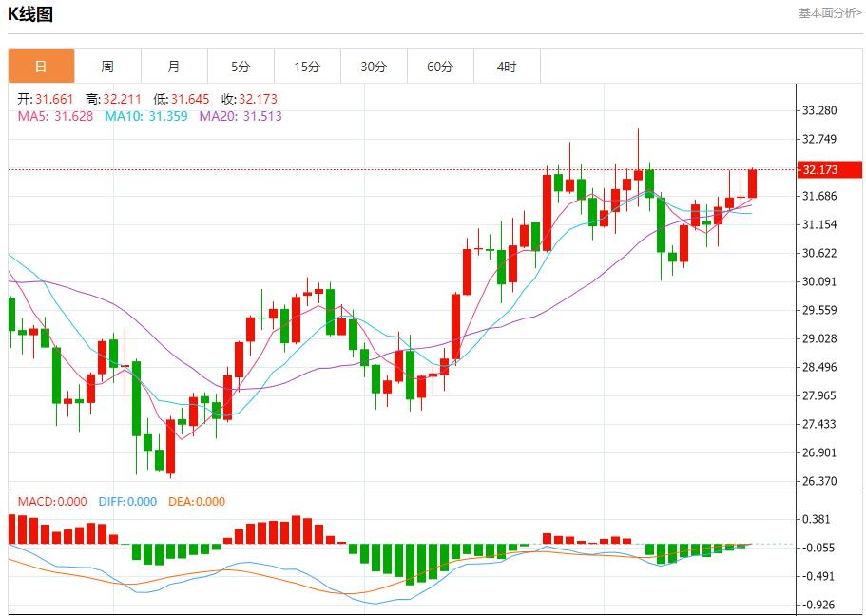Viewport: 866px width, 616px height.
Task: Select the 60分 interval tab
Action: tap(440, 67)
